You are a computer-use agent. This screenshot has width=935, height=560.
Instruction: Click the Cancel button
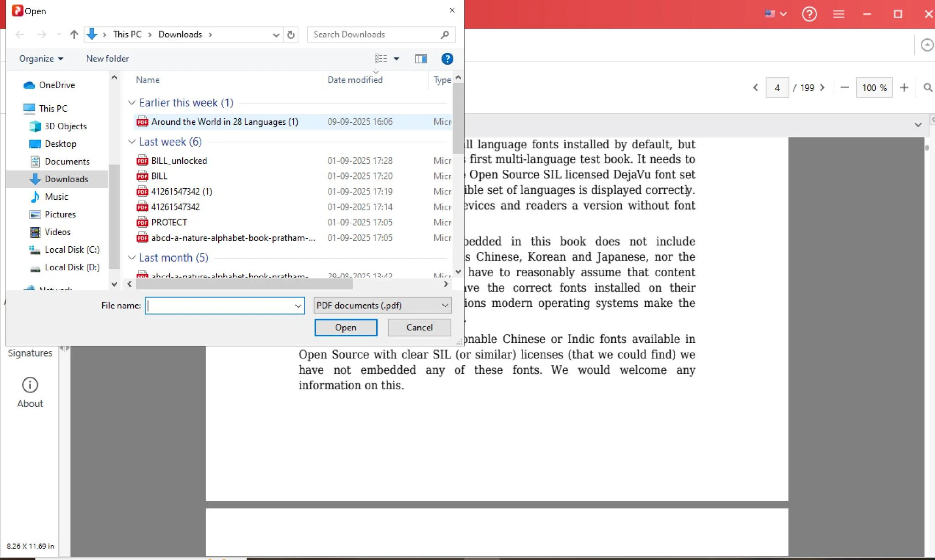tap(419, 327)
